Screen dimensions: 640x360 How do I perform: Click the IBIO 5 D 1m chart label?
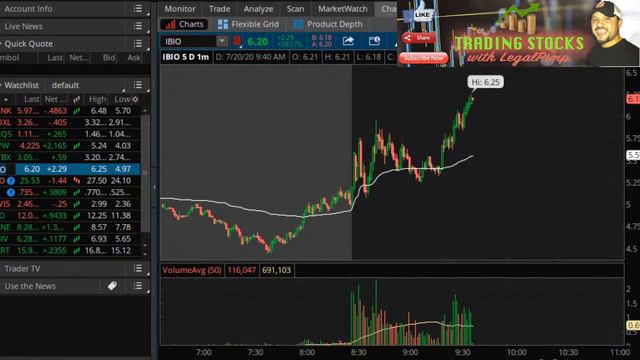186,57
